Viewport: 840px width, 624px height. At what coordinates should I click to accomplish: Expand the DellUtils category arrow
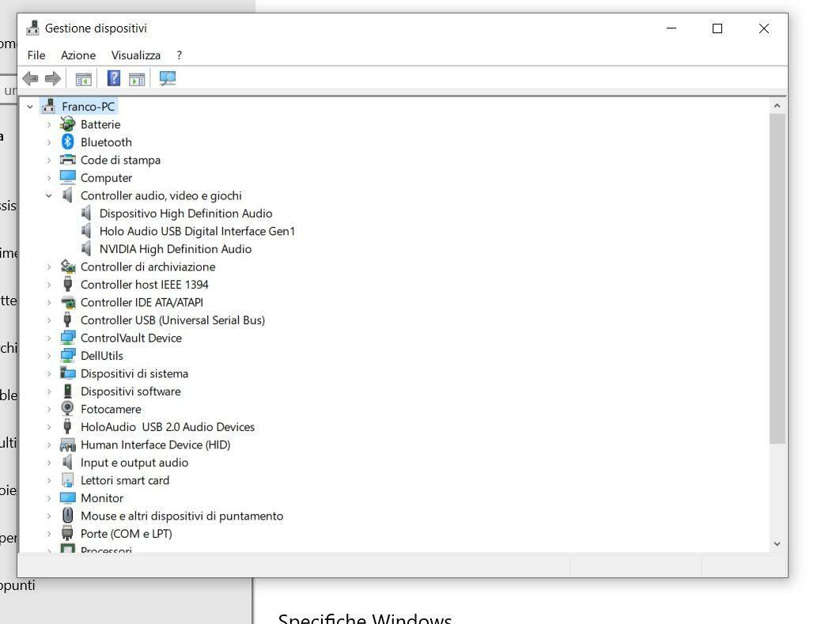point(49,355)
